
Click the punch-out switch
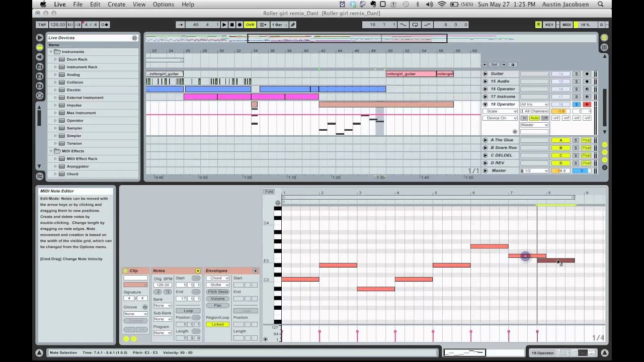click(x=427, y=25)
